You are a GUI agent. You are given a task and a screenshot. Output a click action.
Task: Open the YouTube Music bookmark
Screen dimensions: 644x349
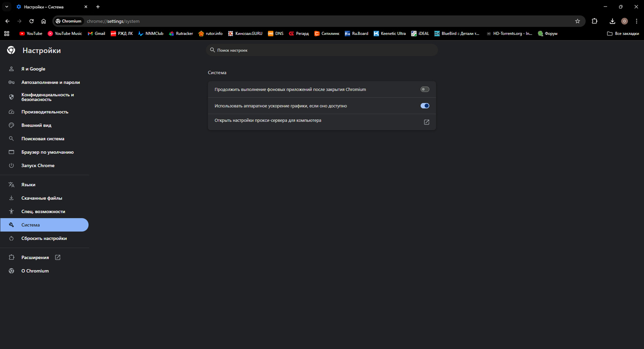[x=65, y=34]
